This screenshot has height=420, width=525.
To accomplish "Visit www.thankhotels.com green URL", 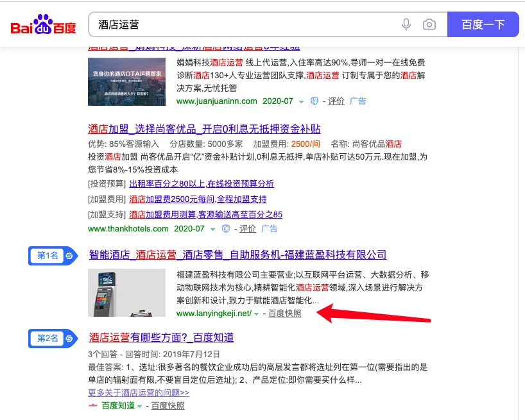I will [x=128, y=229].
